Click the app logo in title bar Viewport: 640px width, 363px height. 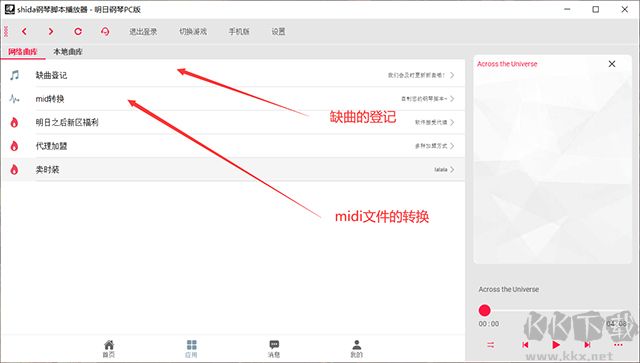[10, 9]
